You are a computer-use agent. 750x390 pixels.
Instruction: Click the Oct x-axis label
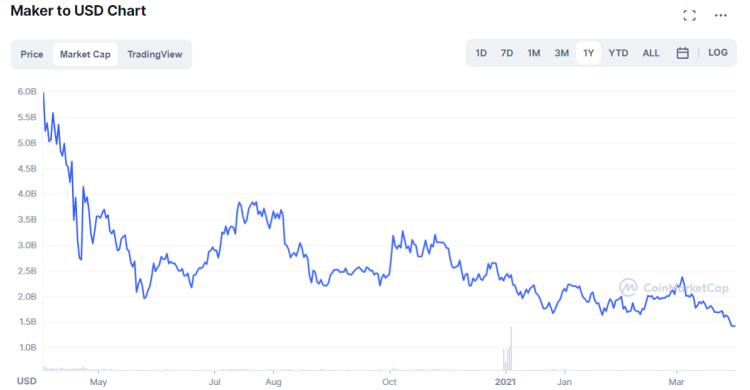pyautogui.click(x=389, y=382)
